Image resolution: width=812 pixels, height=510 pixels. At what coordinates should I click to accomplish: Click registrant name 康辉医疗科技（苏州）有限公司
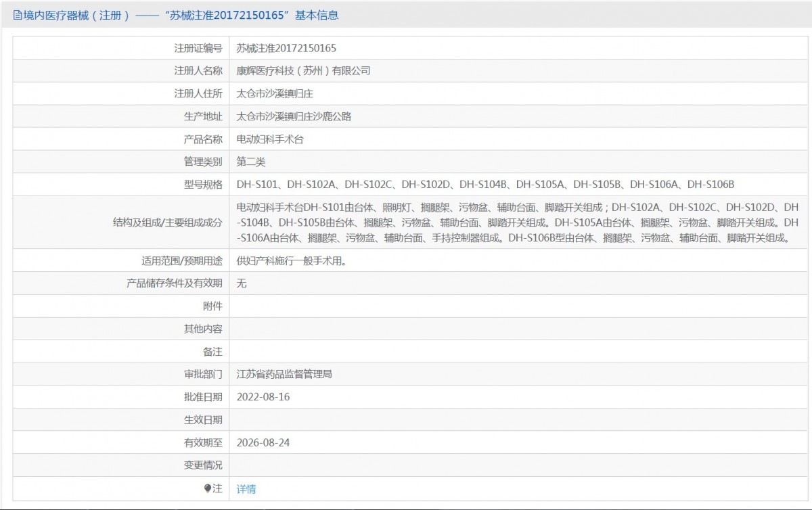303,71
